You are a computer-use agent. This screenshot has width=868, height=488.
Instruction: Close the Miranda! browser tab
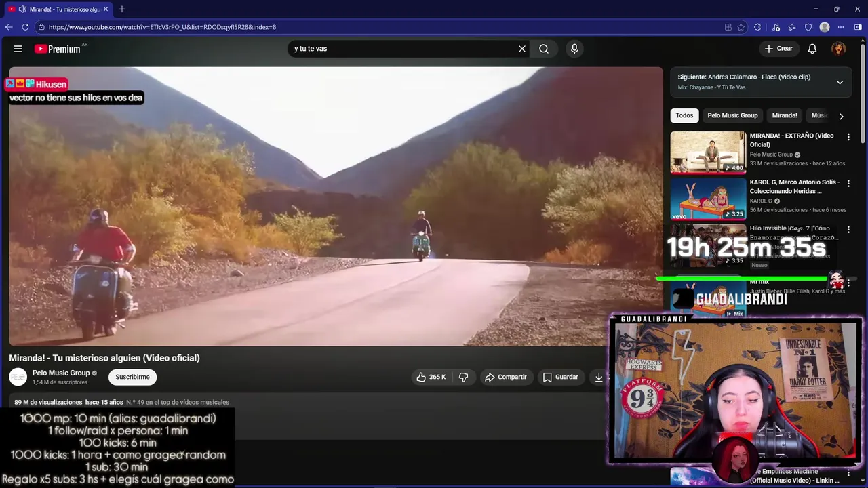coord(106,9)
